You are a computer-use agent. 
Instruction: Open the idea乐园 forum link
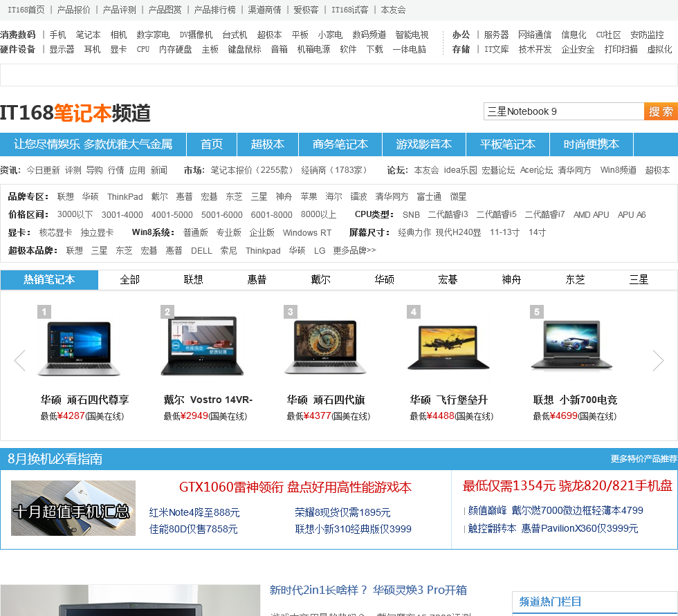[x=461, y=170]
